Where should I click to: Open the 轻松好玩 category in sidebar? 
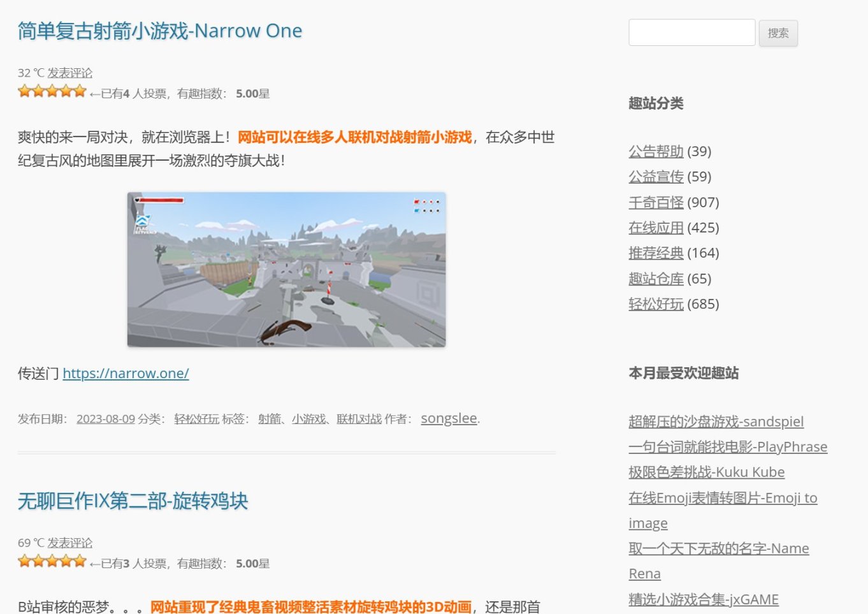coord(656,304)
